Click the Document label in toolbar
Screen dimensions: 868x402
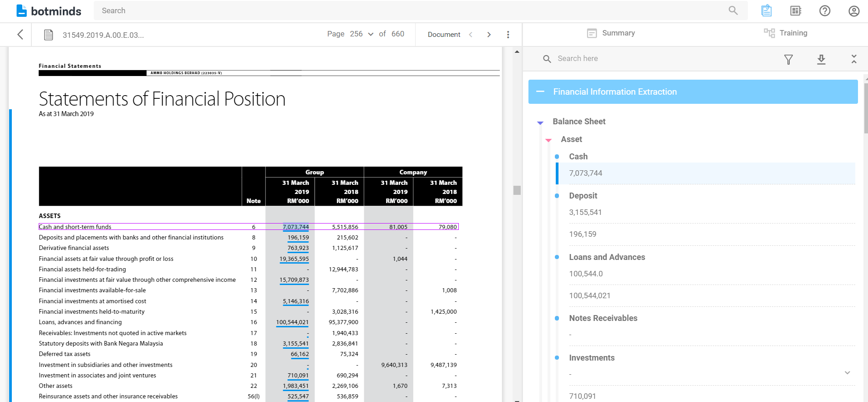(444, 35)
